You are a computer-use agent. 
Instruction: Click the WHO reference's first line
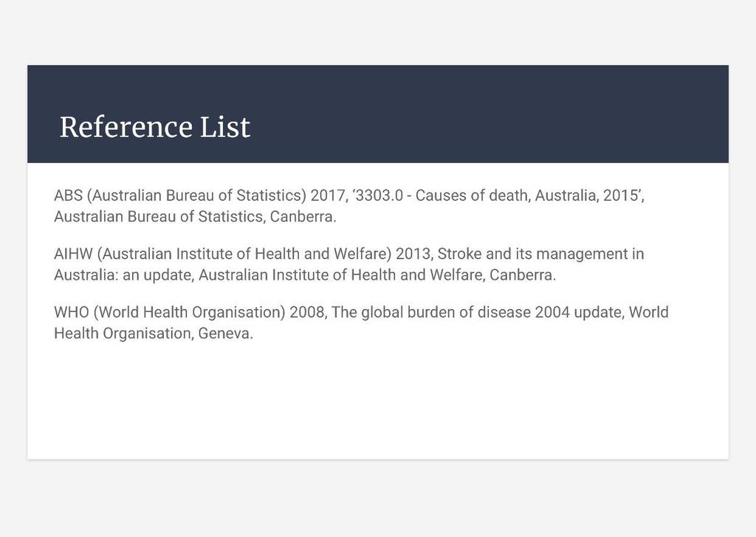tap(361, 312)
